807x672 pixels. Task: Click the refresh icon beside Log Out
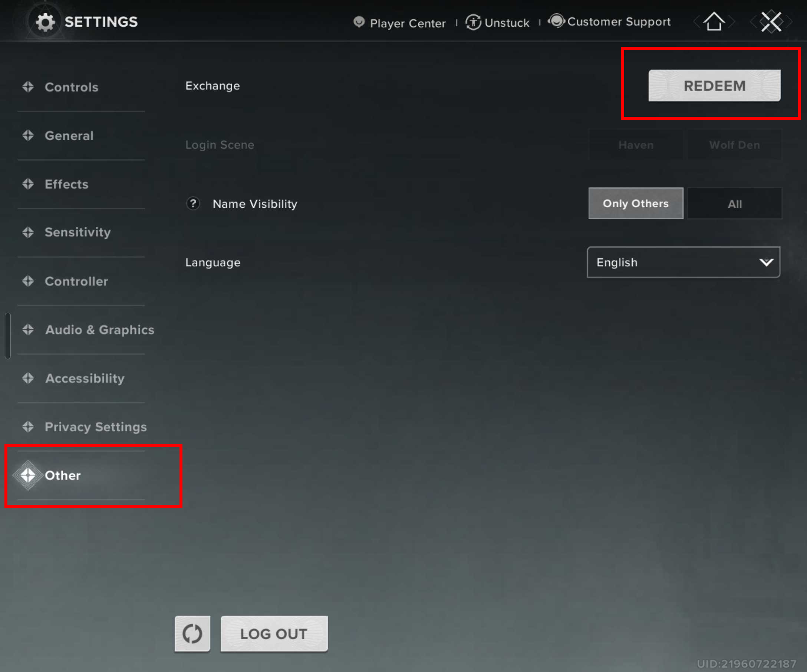(192, 633)
